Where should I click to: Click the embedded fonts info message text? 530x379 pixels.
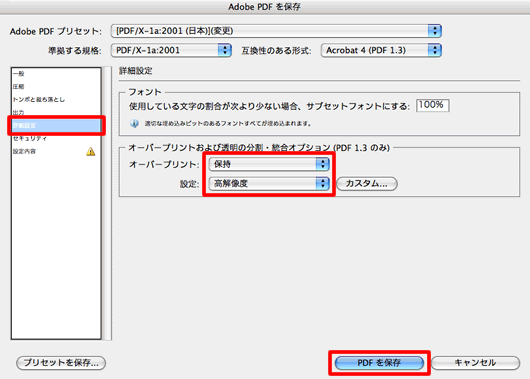228,124
